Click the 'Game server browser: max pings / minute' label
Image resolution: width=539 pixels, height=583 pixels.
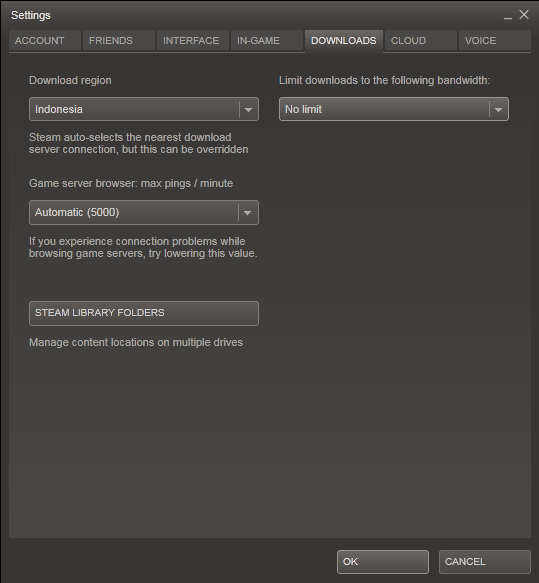click(x=131, y=184)
